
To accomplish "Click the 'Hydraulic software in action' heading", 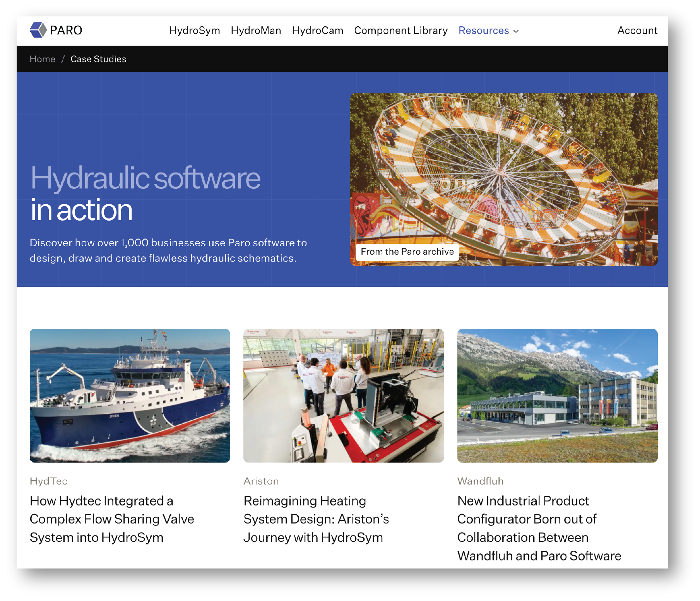I will pos(145,193).
